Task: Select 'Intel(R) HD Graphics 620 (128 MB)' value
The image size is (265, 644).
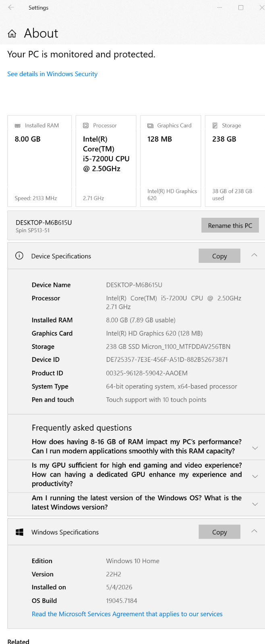Action: click(154, 333)
